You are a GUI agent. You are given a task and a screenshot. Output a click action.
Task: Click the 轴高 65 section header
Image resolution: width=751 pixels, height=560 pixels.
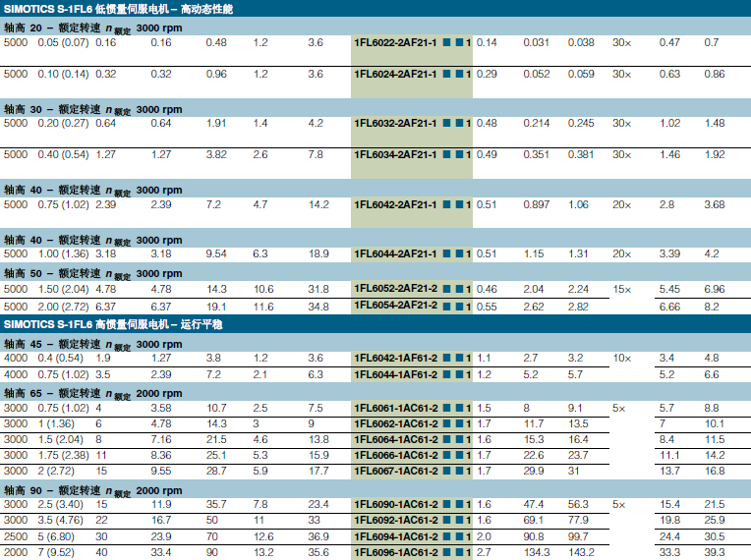[x=375, y=393]
